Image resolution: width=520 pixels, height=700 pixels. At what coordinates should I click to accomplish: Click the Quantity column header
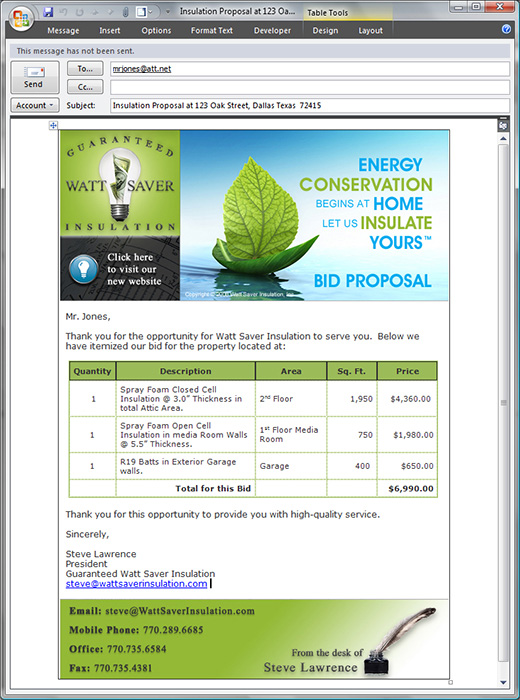[92, 371]
